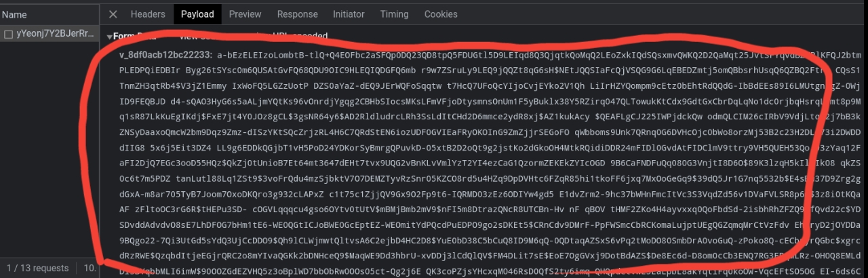Select the Payload tab

[197, 14]
